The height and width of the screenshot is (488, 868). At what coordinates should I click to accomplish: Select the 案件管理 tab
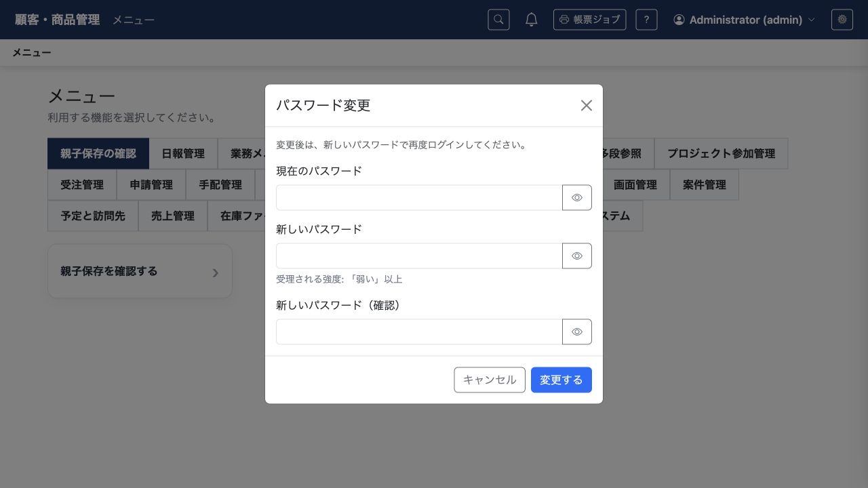705,185
